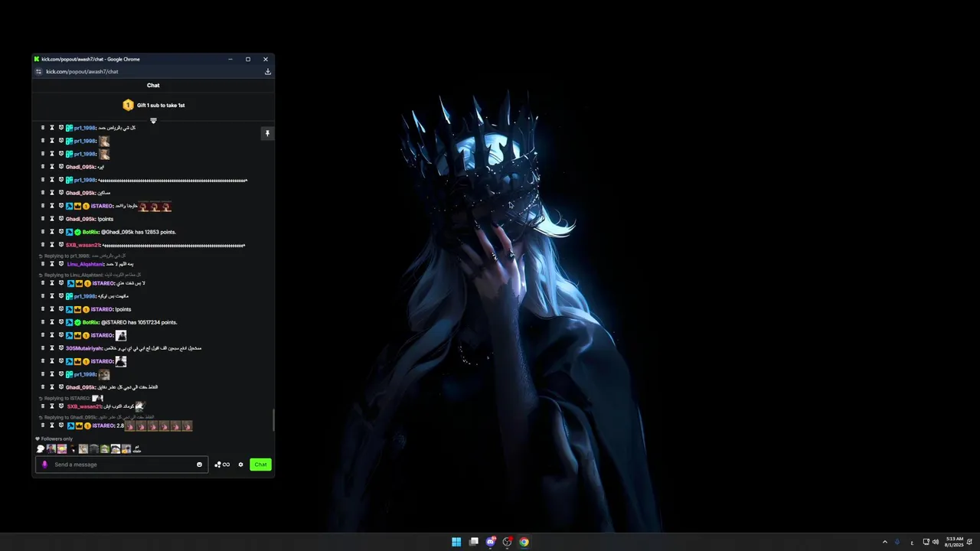Open the clock showing 5:13 AM
Screen dimensions: 980x551
(954, 542)
